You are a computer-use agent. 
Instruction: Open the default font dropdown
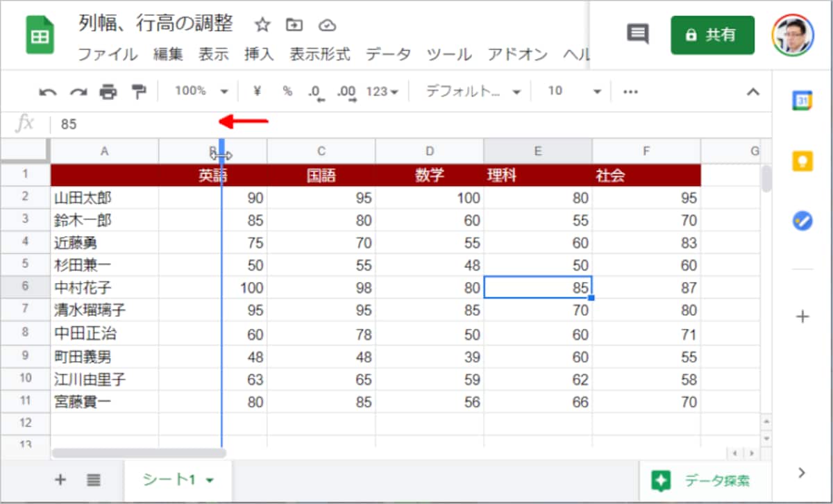pos(473,91)
